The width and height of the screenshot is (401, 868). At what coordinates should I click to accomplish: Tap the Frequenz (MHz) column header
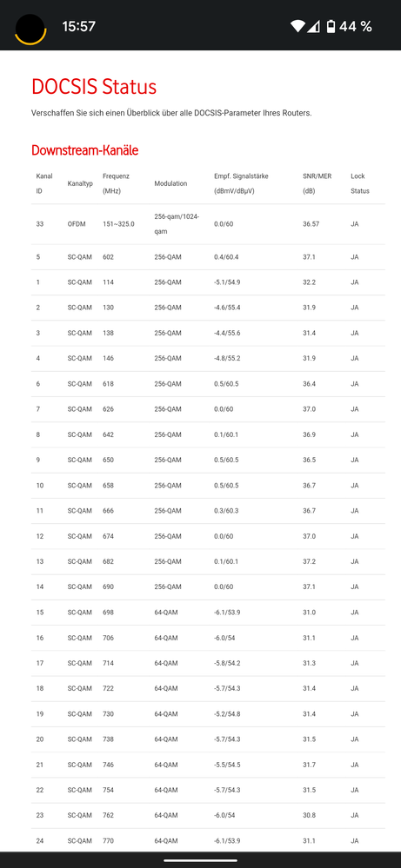point(116,183)
